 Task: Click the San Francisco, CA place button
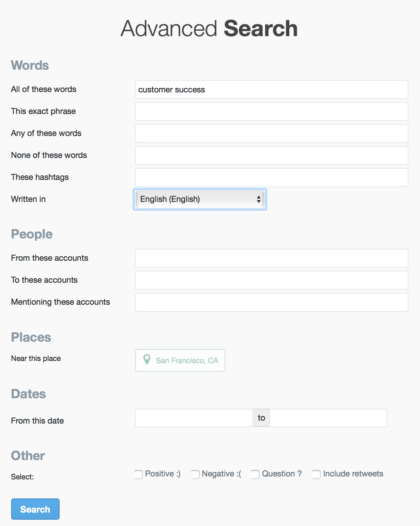click(x=180, y=360)
